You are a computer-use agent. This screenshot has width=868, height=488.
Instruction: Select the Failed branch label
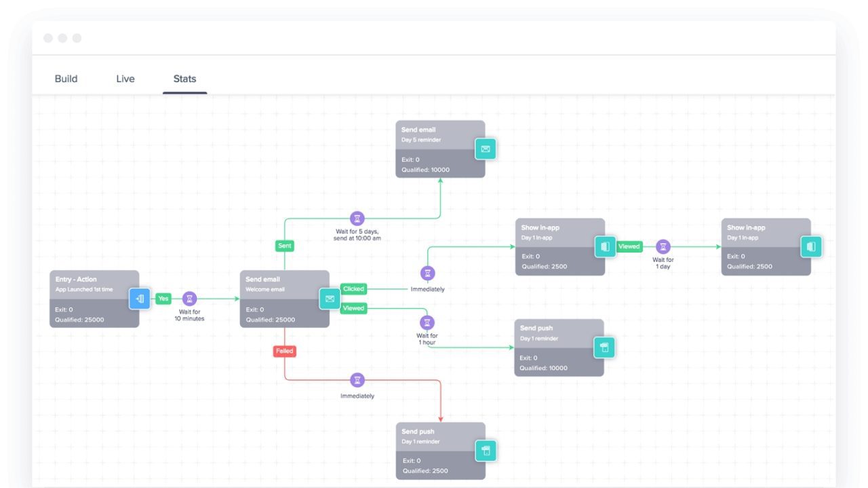pos(285,351)
